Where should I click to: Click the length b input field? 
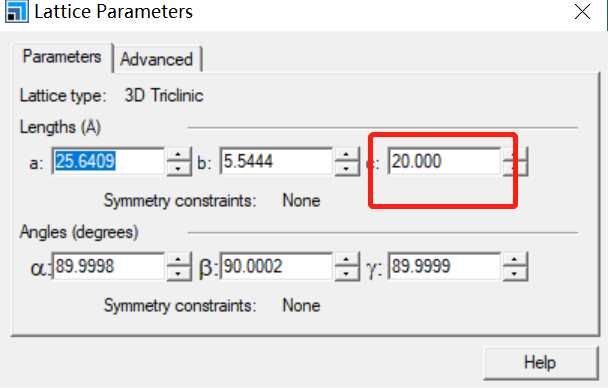[x=276, y=161]
